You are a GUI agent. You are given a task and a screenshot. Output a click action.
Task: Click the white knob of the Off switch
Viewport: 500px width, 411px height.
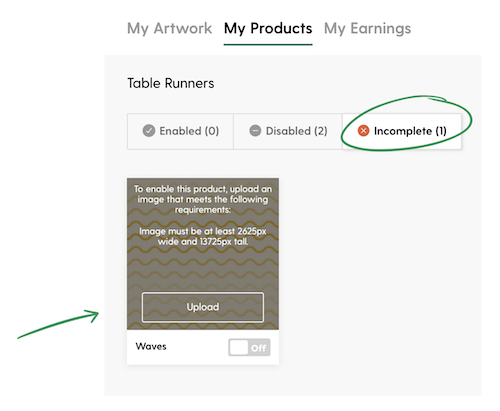point(239,347)
